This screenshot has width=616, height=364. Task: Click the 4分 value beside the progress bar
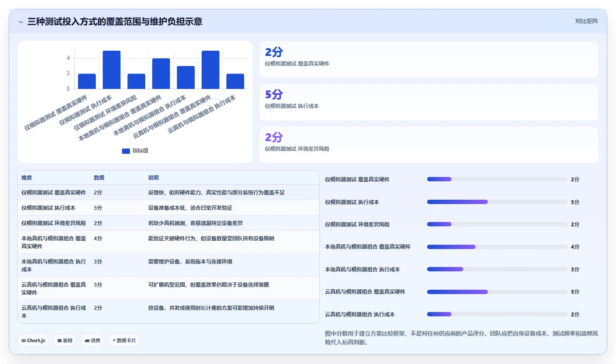(575, 247)
